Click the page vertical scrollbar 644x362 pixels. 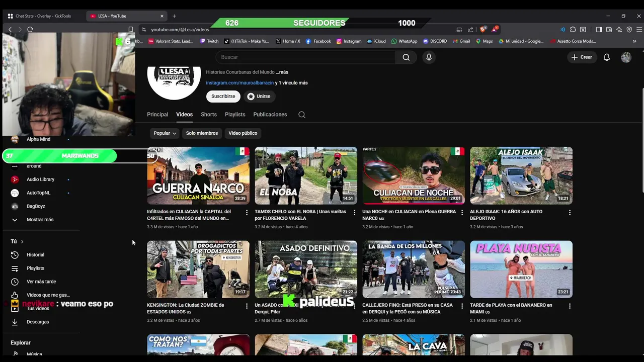(x=642, y=140)
